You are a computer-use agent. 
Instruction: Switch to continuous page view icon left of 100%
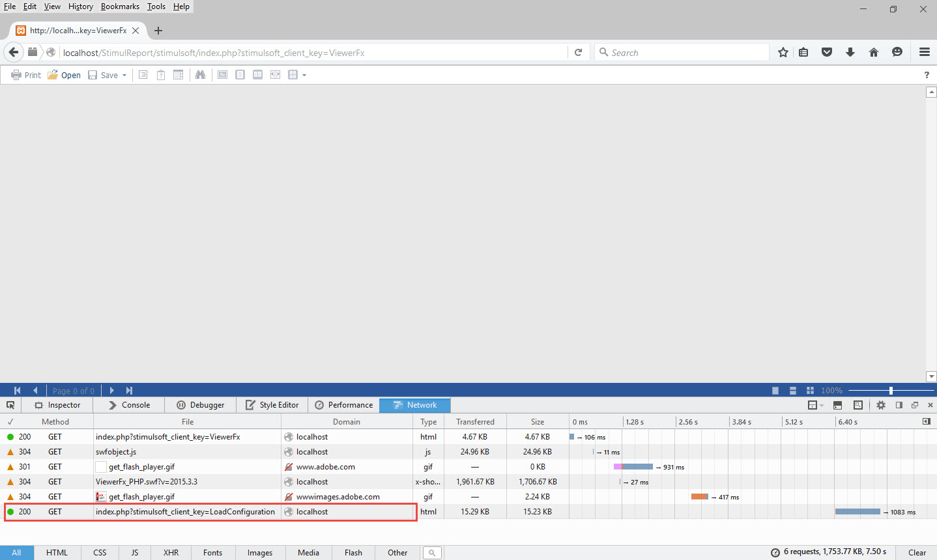point(793,391)
